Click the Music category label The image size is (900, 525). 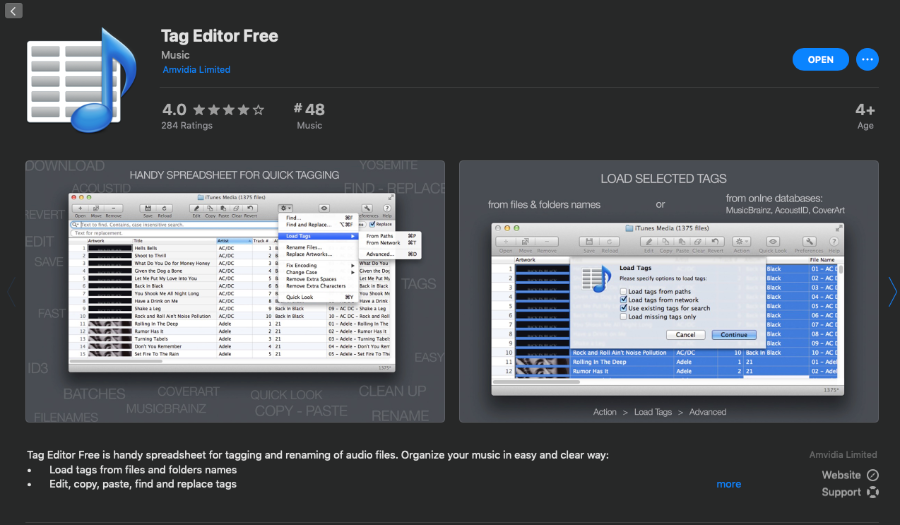coord(175,55)
